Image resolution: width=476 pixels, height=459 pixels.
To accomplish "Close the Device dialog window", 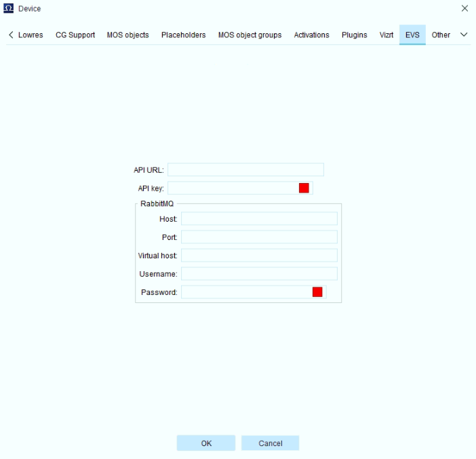I will [464, 9].
